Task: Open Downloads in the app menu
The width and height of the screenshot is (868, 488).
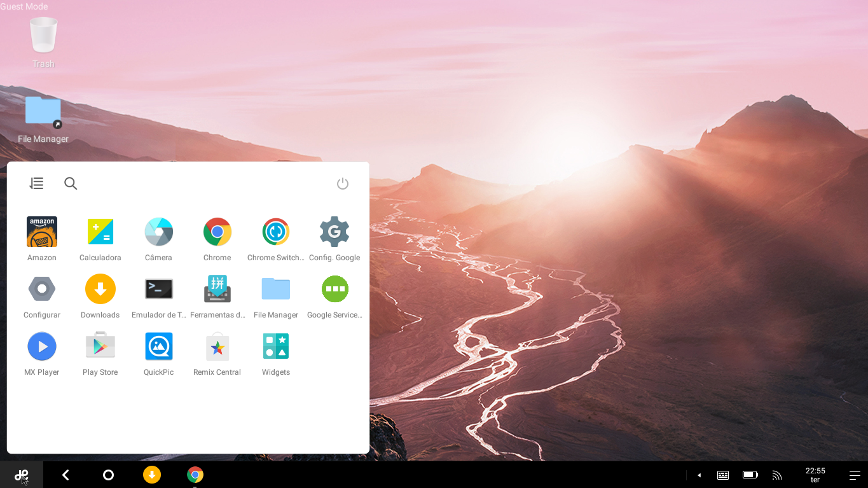Action: click(x=100, y=296)
